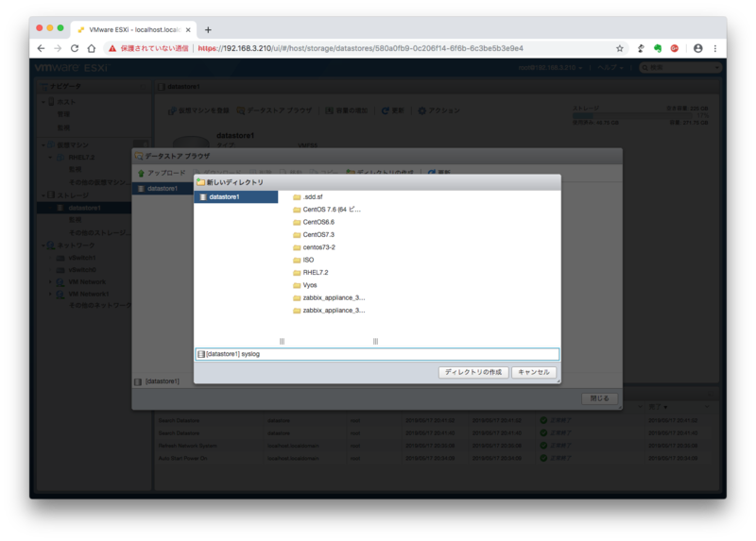This screenshot has width=756, height=541.
Task: Open Chrome three-dot menu
Action: (x=715, y=48)
